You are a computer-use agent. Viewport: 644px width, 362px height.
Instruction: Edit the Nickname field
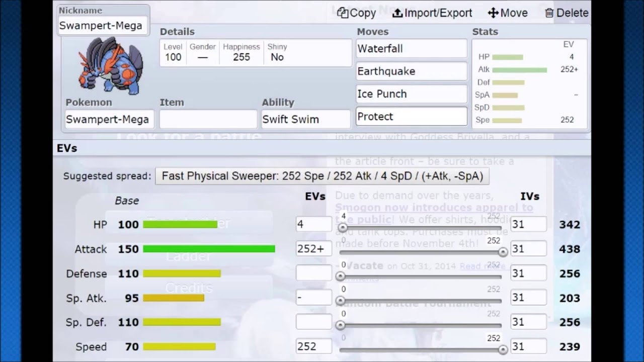[x=103, y=26]
